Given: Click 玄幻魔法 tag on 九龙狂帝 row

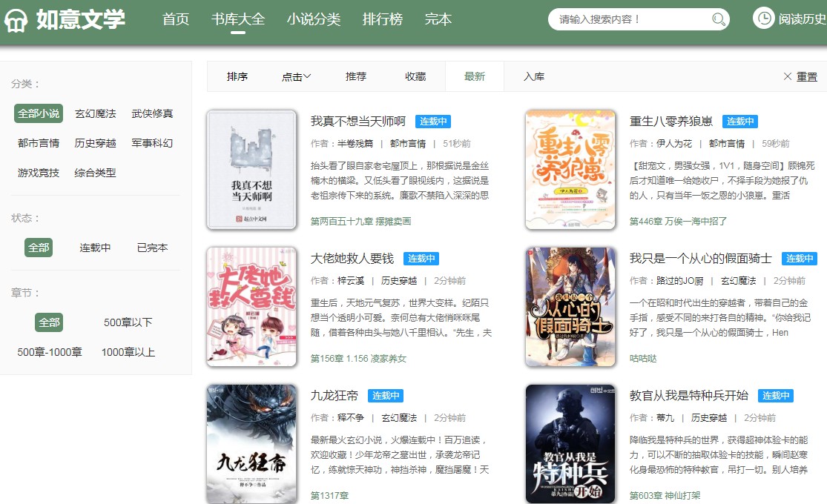Looking at the screenshot, I should [x=399, y=417].
